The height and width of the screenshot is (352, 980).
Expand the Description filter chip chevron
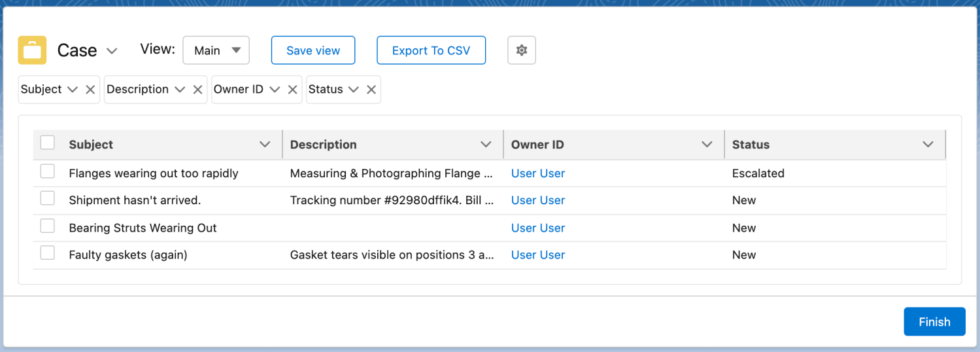[x=180, y=90]
